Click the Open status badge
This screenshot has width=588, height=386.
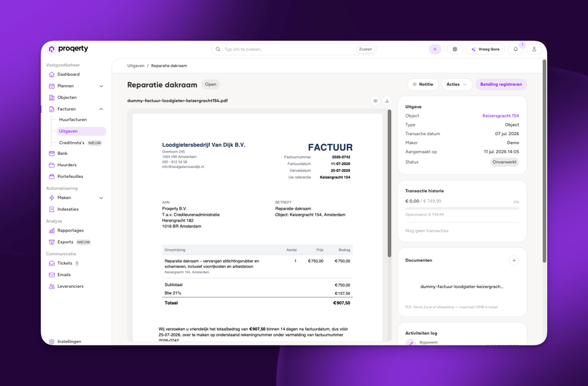pyautogui.click(x=211, y=85)
